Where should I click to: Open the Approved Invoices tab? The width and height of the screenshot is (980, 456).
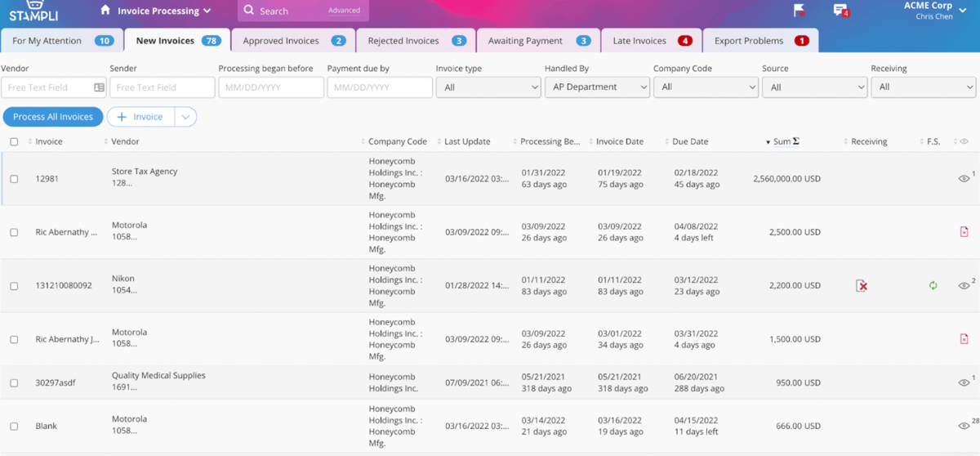(294, 41)
